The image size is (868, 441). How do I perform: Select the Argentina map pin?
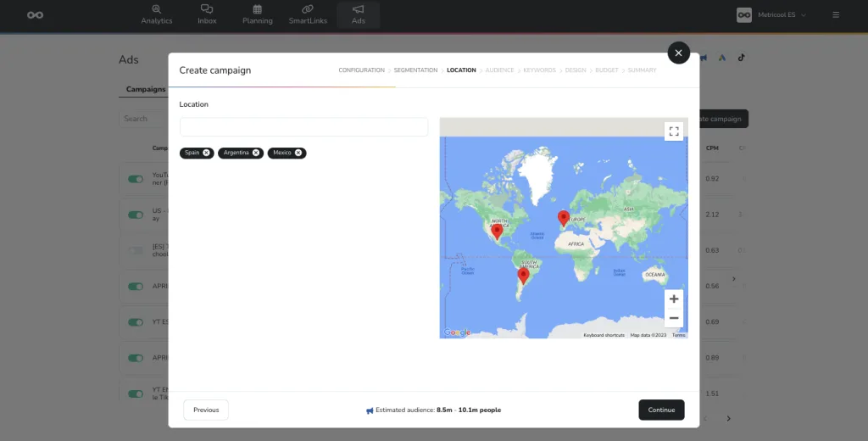click(x=523, y=276)
